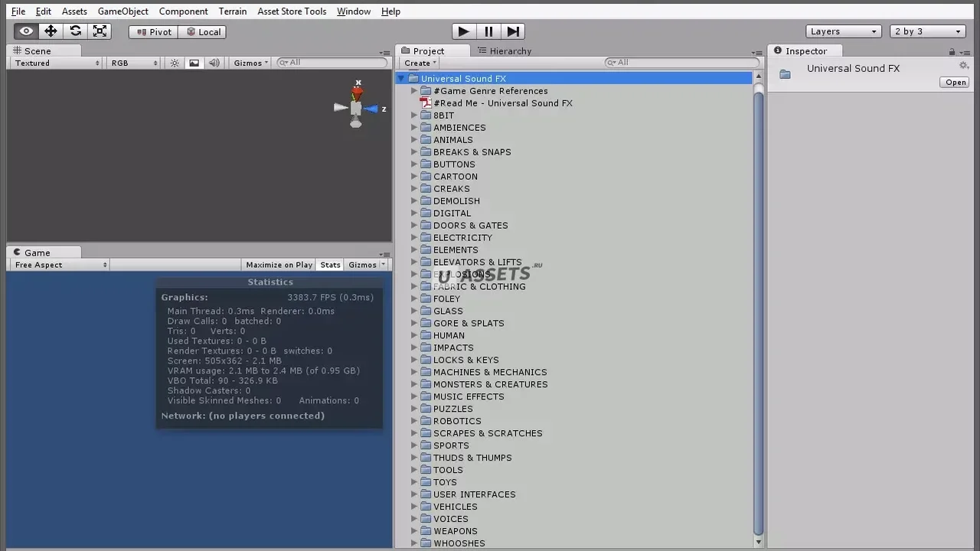This screenshot has width=980, height=551.
Task: Click the folder icon beside GLASS
Action: [x=426, y=311]
